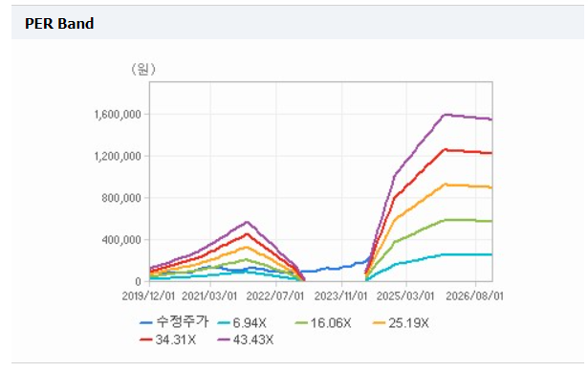Click the 2021/03/01 x-axis date
Viewport: 588px width, 372px height.
209,295
